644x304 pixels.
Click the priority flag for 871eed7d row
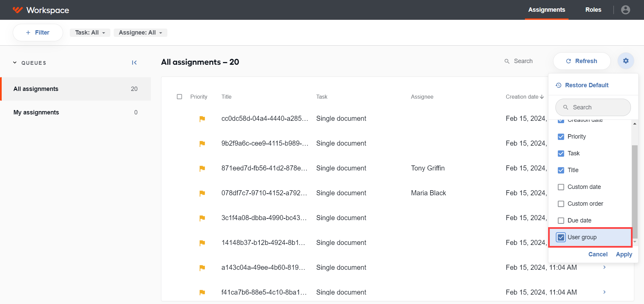[x=202, y=168]
